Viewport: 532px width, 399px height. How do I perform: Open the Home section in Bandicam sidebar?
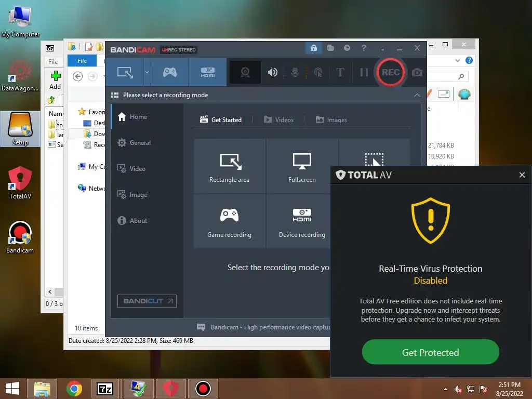click(x=147, y=117)
